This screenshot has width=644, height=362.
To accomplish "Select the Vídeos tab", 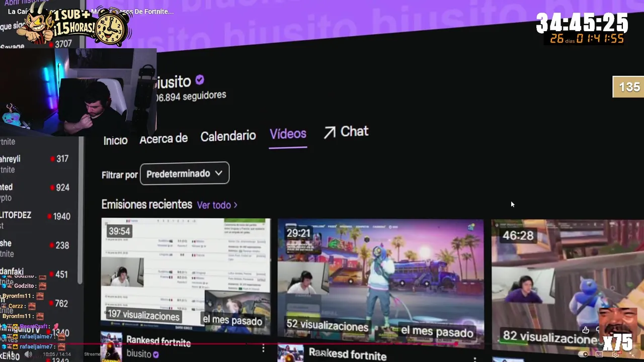I will pyautogui.click(x=288, y=134).
